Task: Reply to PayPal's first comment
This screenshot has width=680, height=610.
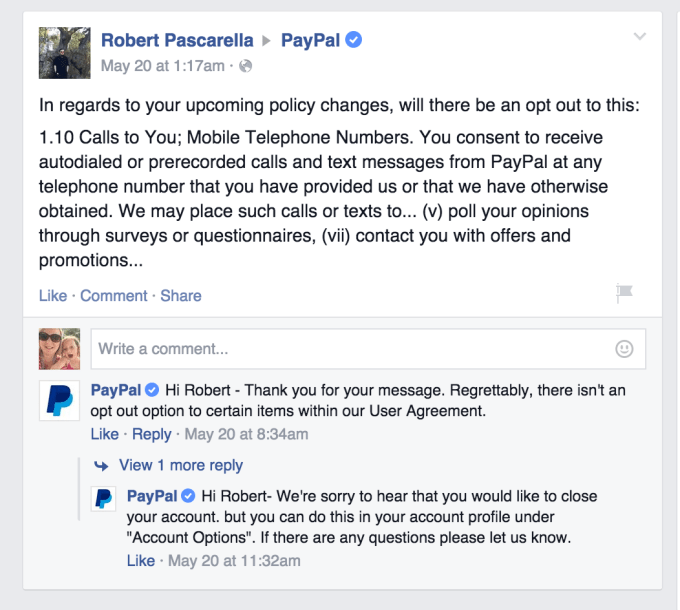Action: [x=152, y=434]
